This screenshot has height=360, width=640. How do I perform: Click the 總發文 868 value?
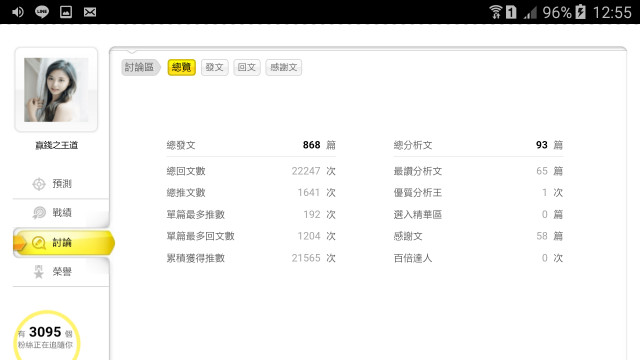point(311,145)
